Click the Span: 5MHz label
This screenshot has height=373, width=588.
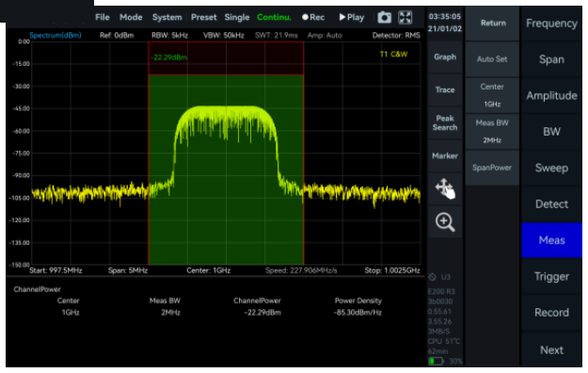coord(128,270)
